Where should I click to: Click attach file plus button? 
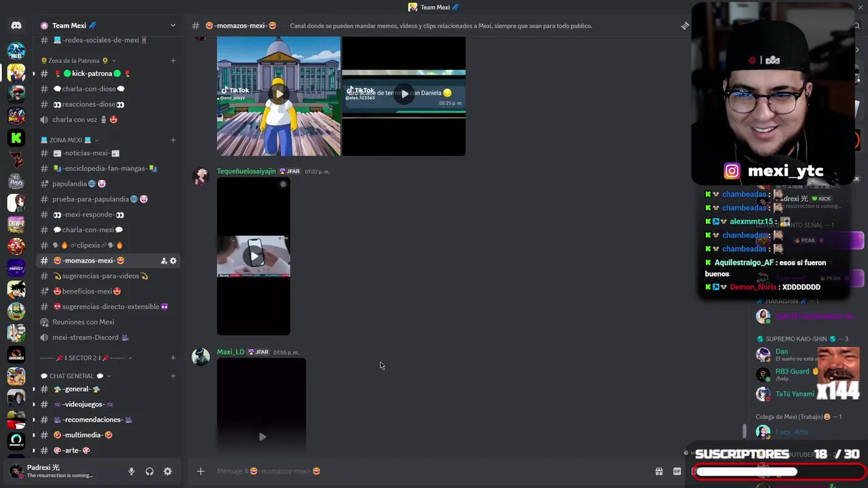[201, 471]
